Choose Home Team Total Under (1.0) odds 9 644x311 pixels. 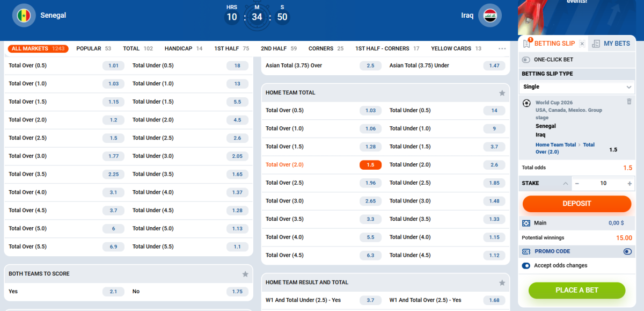click(x=494, y=129)
